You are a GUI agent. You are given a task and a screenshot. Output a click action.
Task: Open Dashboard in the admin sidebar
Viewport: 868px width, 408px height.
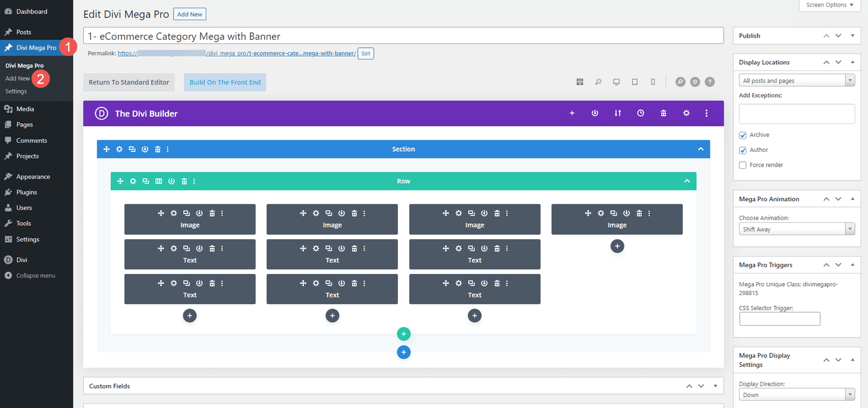pyautogui.click(x=32, y=12)
